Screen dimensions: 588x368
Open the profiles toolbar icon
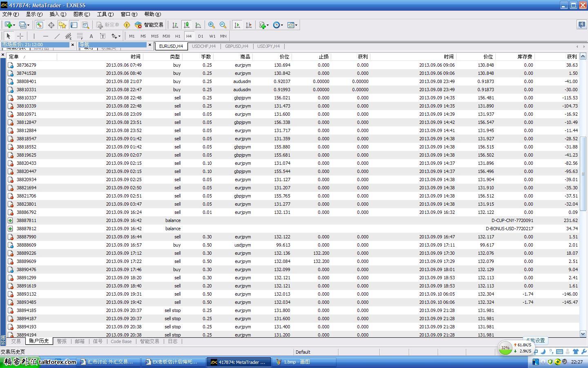click(24, 25)
